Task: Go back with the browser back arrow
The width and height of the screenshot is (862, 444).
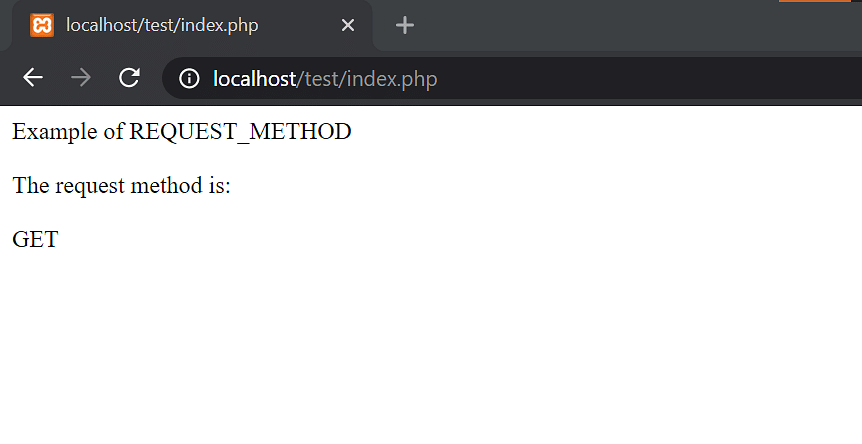Action: tap(32, 77)
